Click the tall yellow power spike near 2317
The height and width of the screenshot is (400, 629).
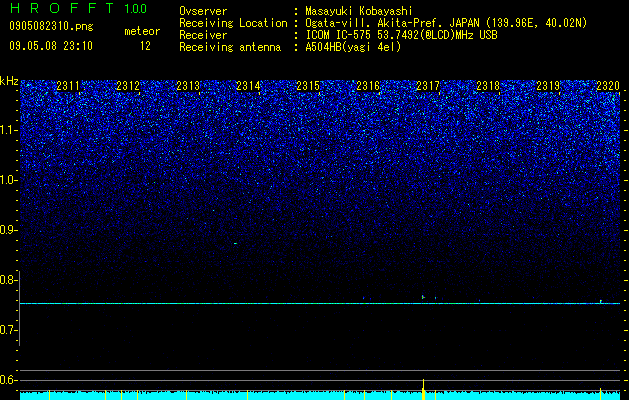pyautogui.click(x=423, y=388)
